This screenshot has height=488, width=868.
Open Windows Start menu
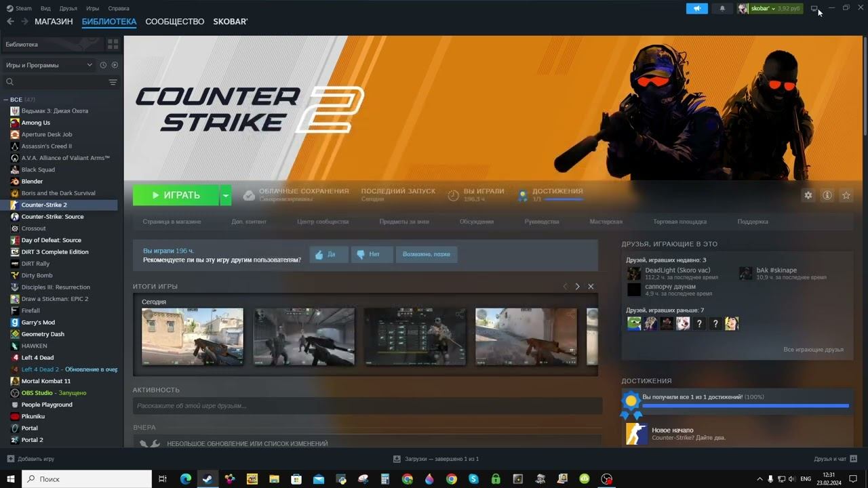coord(11,479)
